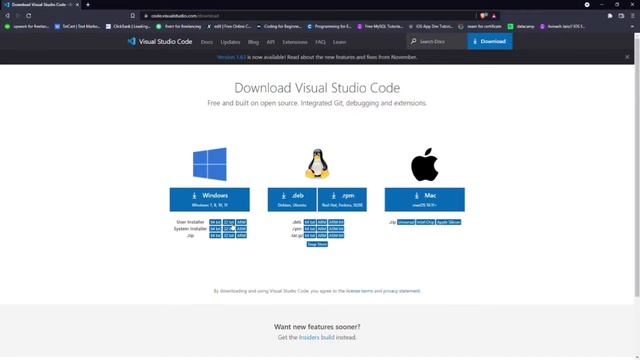Download Mac .zip Apple Silicon build

[449, 222]
